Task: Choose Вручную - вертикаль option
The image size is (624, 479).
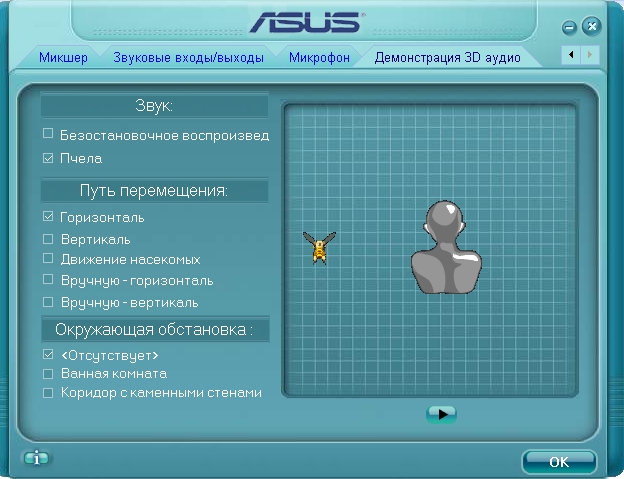Action: point(48,302)
